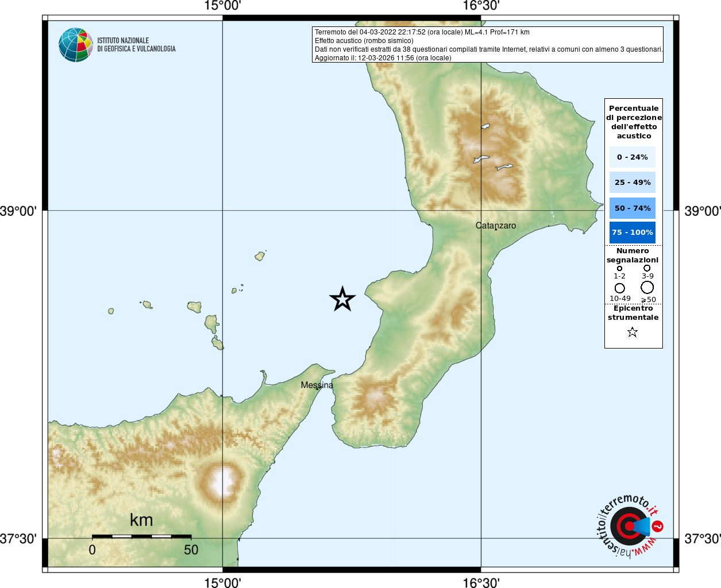The height and width of the screenshot is (588, 721).
Task: Click the 1-2 reports circle symbol
Action: click(x=619, y=268)
